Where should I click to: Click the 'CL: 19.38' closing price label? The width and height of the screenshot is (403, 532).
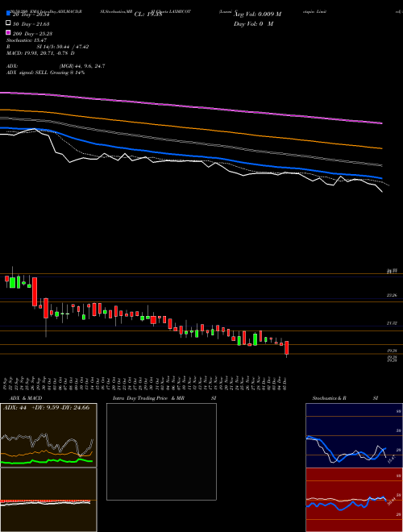point(148,15)
